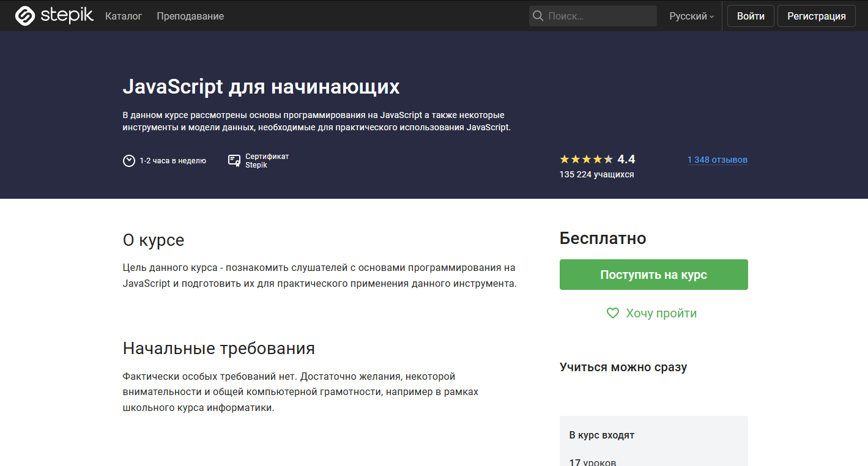Click the third rating star
Image resolution: width=868 pixels, height=466 pixels.
pyautogui.click(x=587, y=158)
